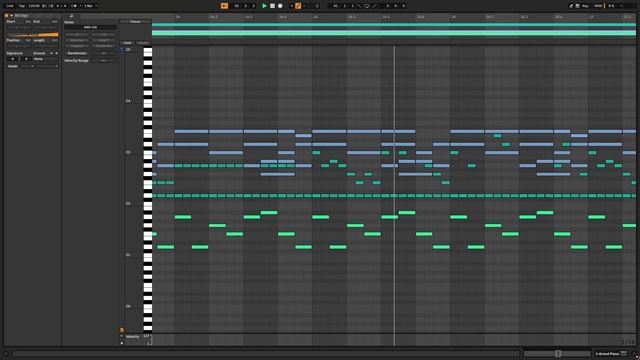Enable Draw Mode with the pencil icon
The width and height of the screenshot is (640, 360).
point(571,6)
